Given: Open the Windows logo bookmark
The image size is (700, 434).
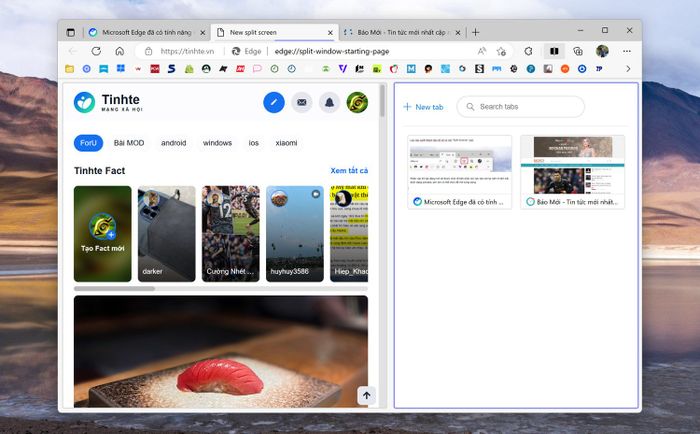Looking at the screenshot, I should point(121,69).
